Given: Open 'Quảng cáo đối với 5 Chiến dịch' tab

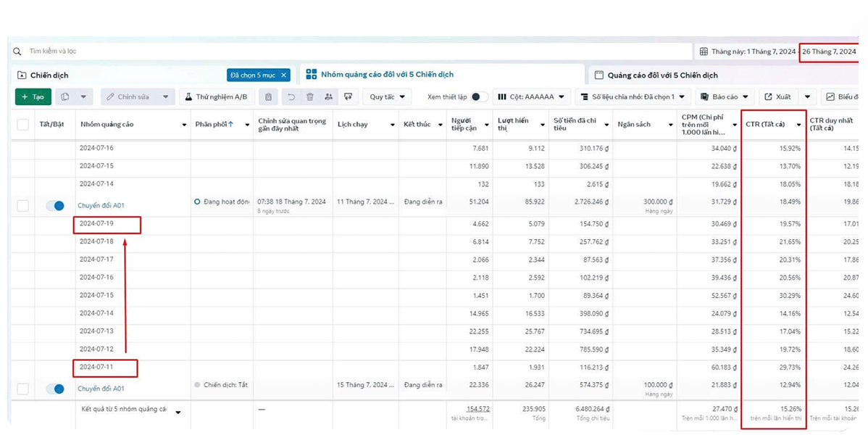Looking at the screenshot, I should coord(662,75).
